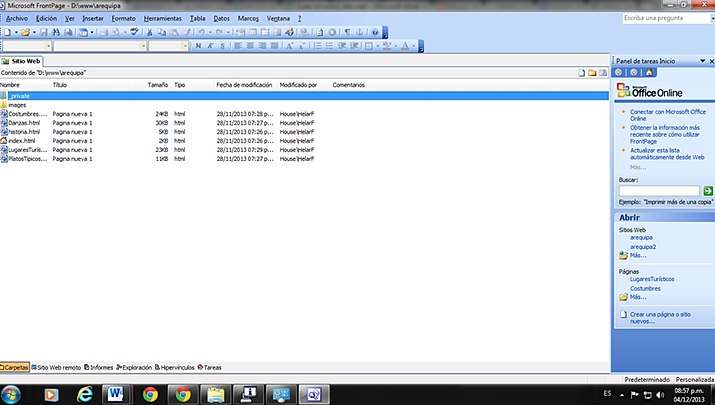Click the Increase font size icon
Image resolution: width=715 pixels, height=405 pixels.
pos(289,46)
